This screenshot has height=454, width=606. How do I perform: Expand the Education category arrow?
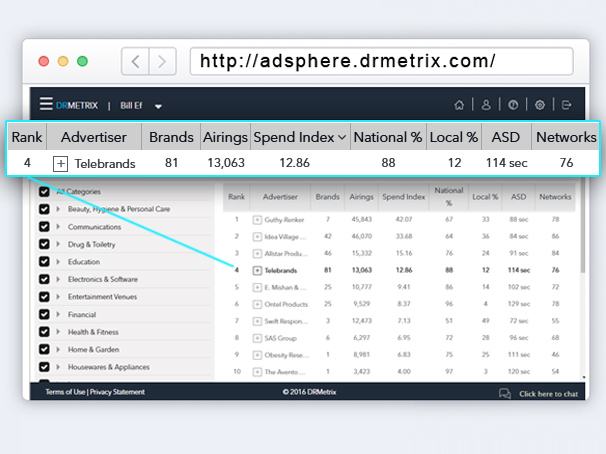pos(58,262)
